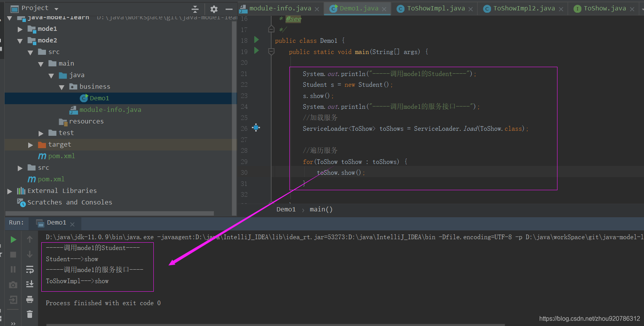Run class Demo1 from gutter at line 18

point(257,40)
